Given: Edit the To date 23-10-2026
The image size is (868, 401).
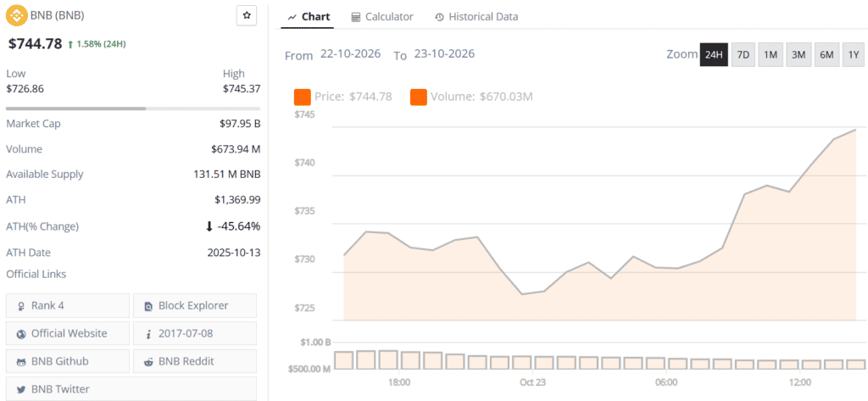Looking at the screenshot, I should pyautogui.click(x=444, y=54).
